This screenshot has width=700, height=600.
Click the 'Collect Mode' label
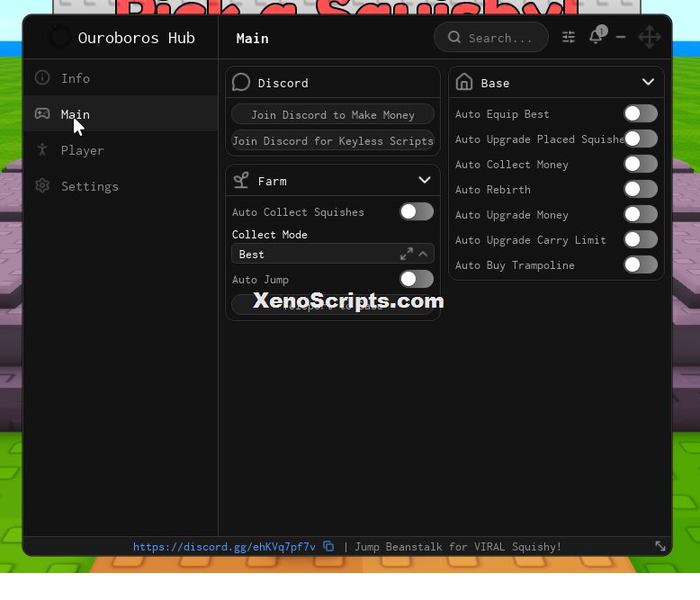(x=270, y=235)
